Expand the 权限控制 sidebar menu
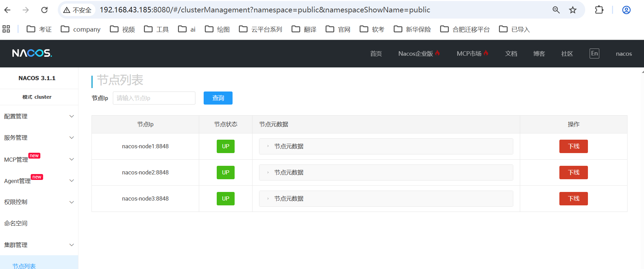 point(39,202)
